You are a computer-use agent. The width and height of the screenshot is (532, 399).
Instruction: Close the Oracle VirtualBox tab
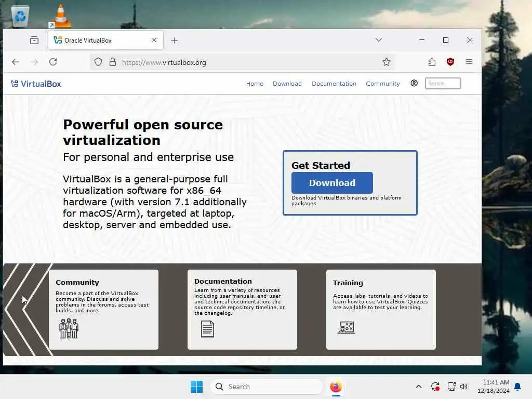coord(154,40)
